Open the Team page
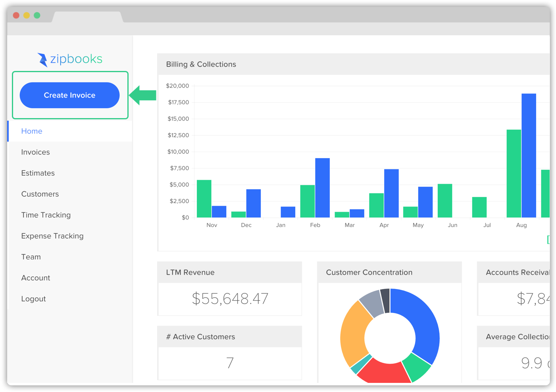Screen dimensions: 556x392 (31, 257)
